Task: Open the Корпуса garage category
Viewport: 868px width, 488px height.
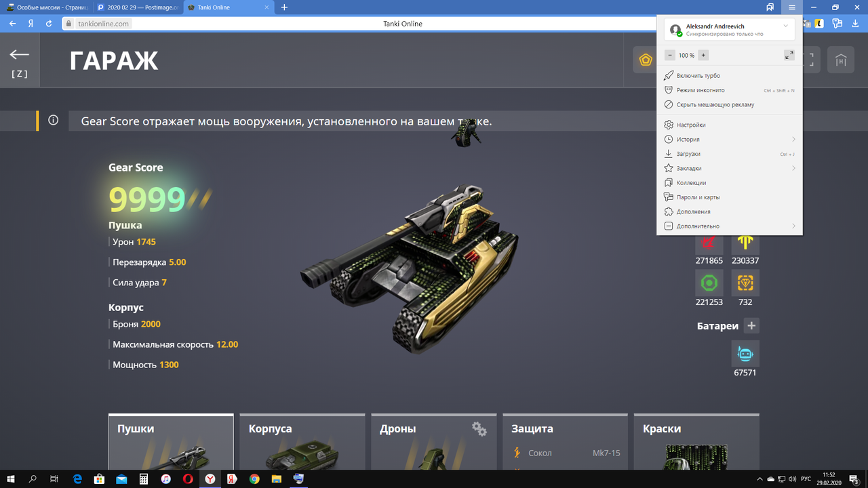Action: (302, 441)
